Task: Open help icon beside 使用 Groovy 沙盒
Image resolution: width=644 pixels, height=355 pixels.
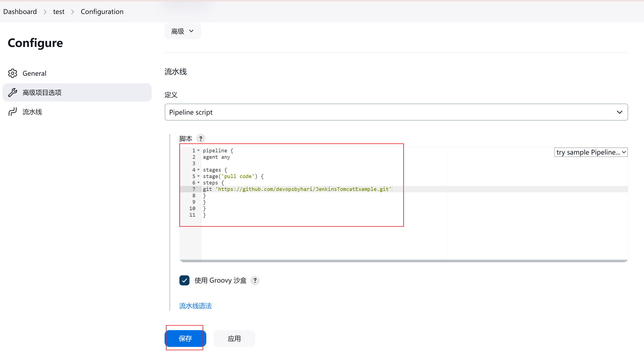Action: click(255, 280)
